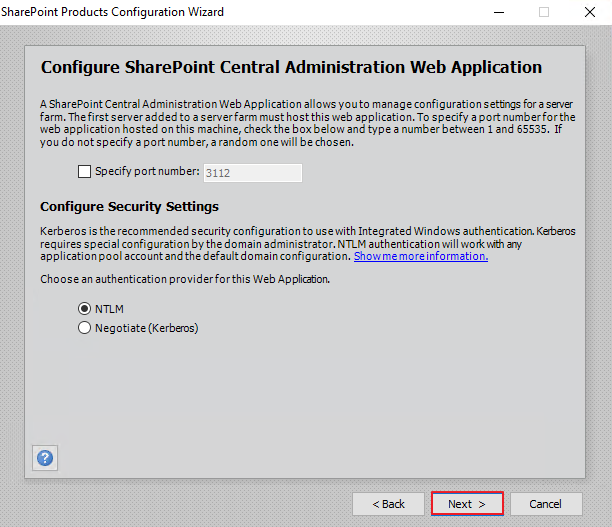Click the Configure SharePoint Central Administration Web Application title
This screenshot has height=527, width=612.
coord(291,67)
